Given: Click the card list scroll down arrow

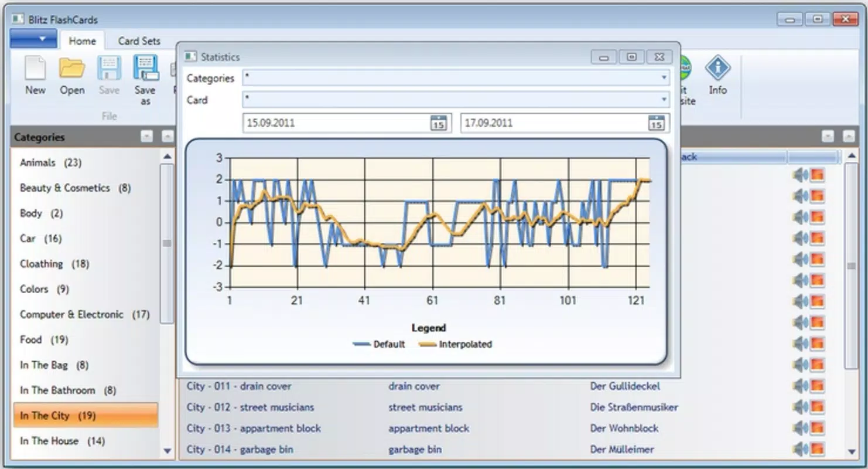Looking at the screenshot, I should pos(852,451).
